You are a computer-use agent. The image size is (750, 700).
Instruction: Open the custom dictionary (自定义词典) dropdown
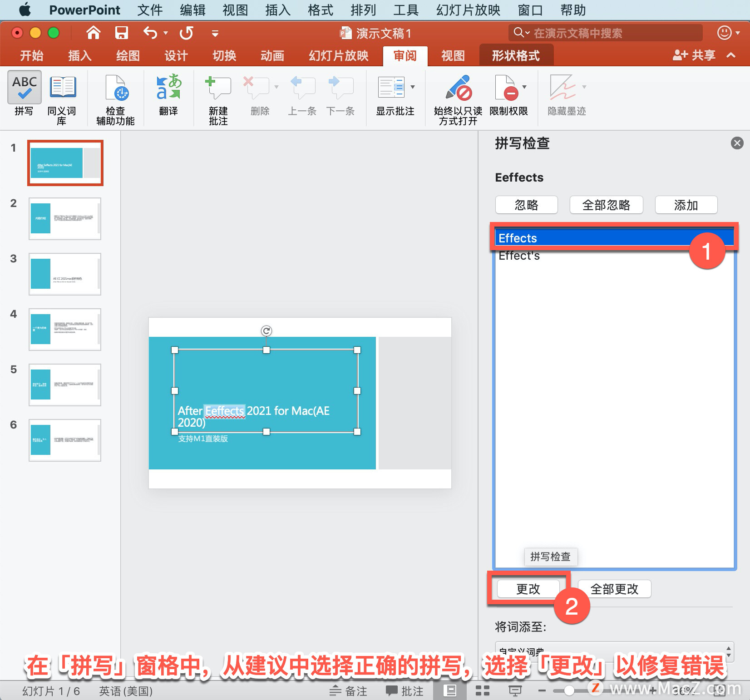click(614, 652)
